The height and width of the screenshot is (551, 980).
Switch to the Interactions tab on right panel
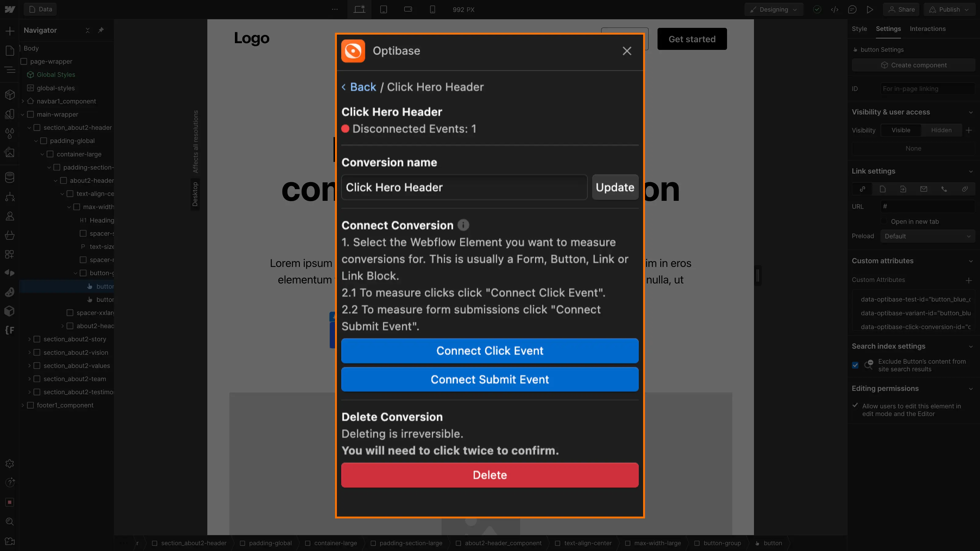coord(928,28)
